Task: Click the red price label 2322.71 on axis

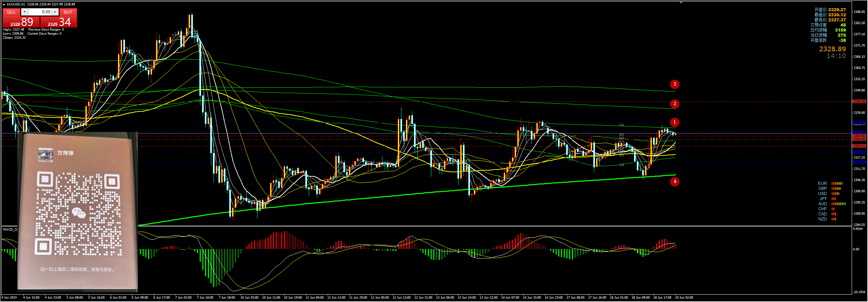Action: [859, 146]
